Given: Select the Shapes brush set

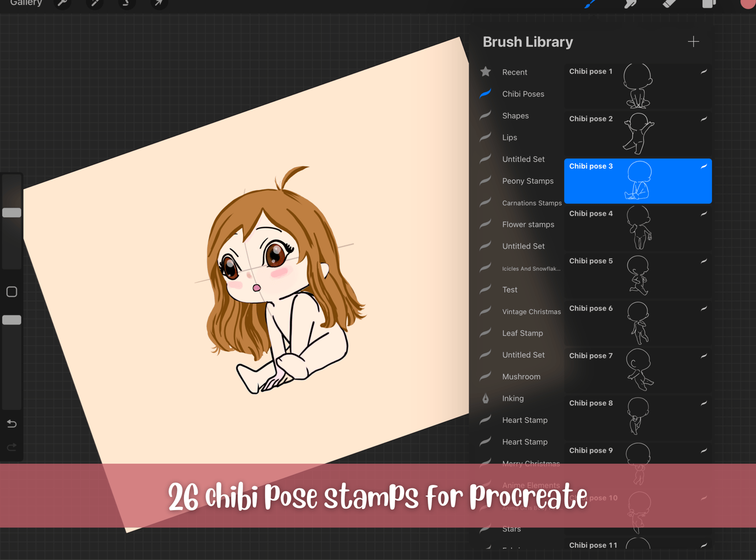Looking at the screenshot, I should click(515, 115).
